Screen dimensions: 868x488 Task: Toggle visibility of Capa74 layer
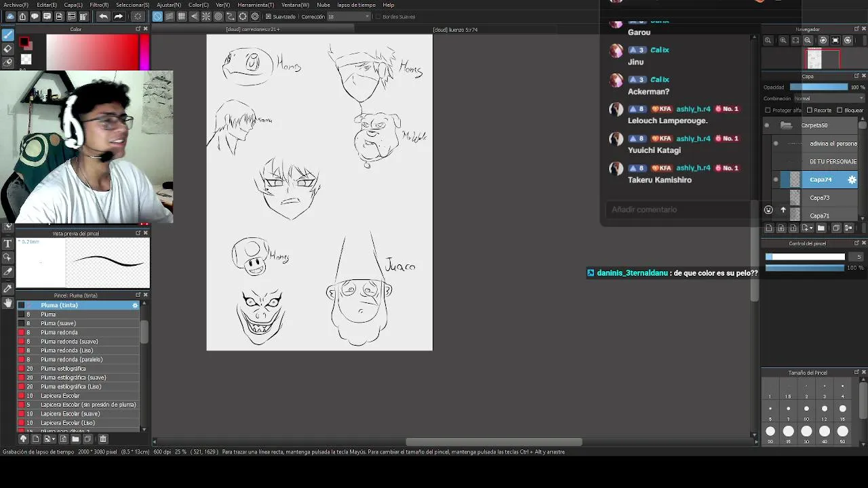coord(776,180)
